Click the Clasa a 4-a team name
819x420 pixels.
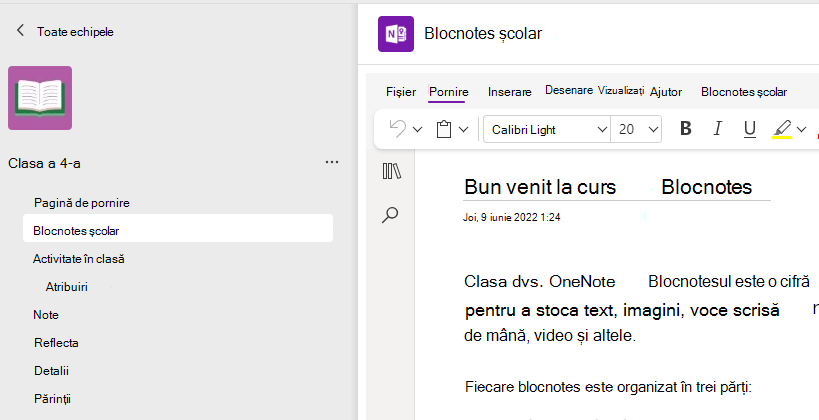[x=44, y=163]
